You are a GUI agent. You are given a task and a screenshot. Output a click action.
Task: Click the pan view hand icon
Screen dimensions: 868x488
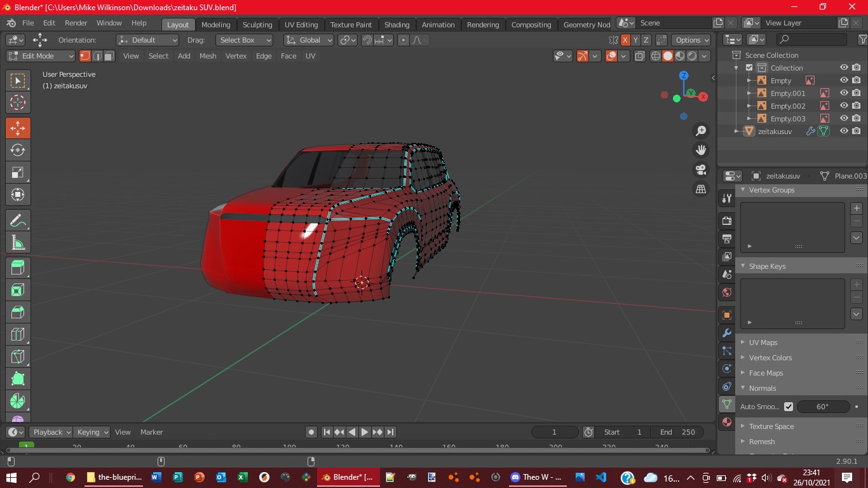[x=701, y=150]
